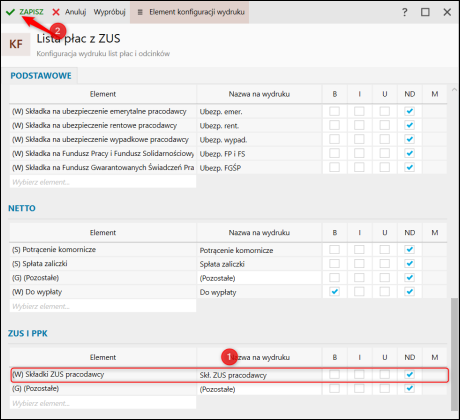This screenshot has width=460, height=420.
Task: Click the list icon beside Element konfiguracji wydruku
Action: [x=140, y=12]
